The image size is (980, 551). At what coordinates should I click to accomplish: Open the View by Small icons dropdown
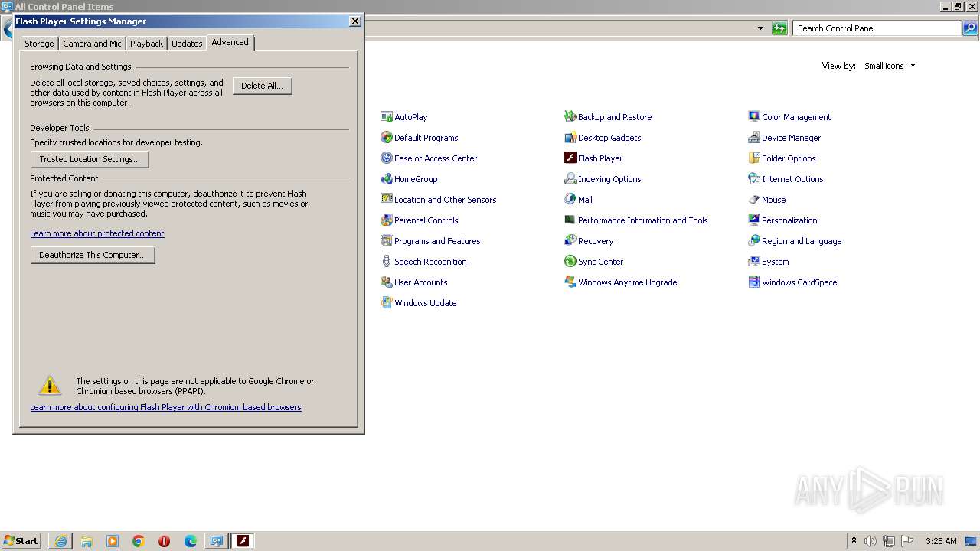click(x=890, y=66)
